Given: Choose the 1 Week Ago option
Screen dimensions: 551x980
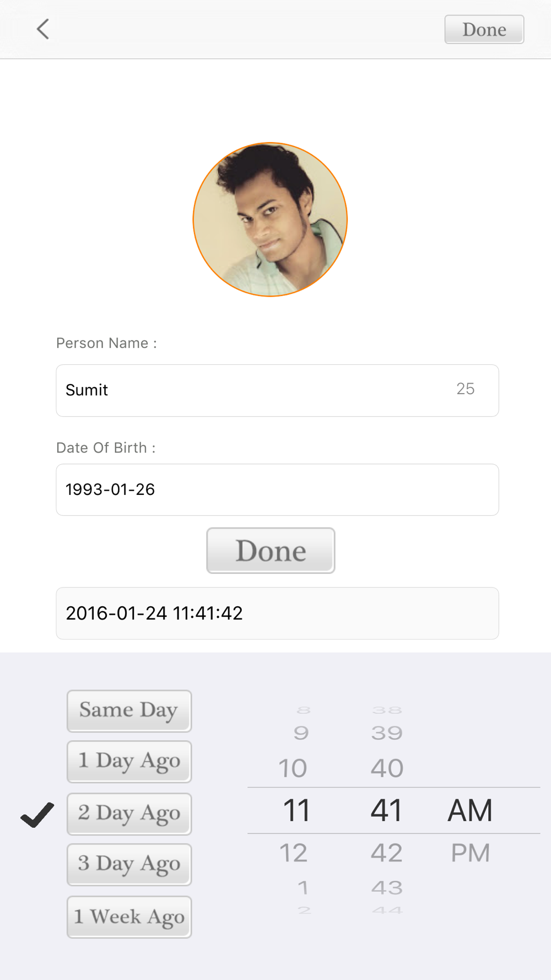Looking at the screenshot, I should [x=129, y=917].
